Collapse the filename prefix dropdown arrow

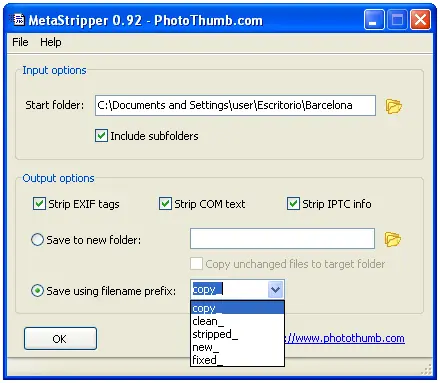pyautogui.click(x=276, y=289)
